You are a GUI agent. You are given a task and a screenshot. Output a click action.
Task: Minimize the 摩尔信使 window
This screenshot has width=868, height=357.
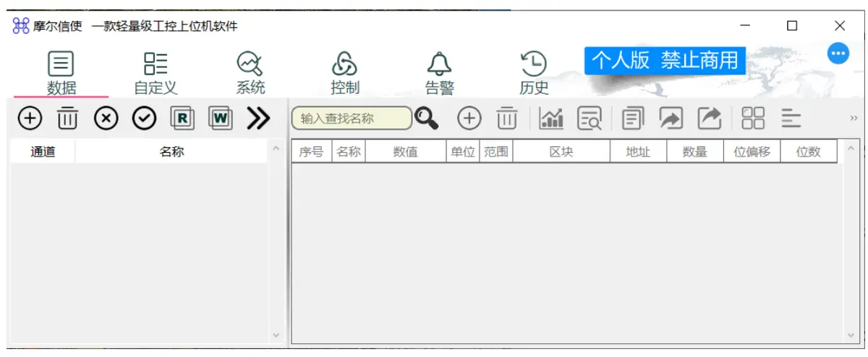tap(745, 26)
